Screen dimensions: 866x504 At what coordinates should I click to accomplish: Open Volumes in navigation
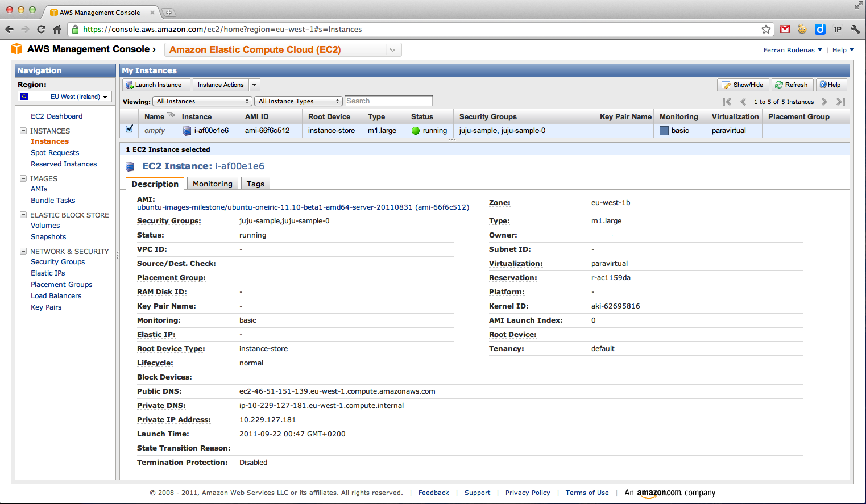click(x=45, y=225)
